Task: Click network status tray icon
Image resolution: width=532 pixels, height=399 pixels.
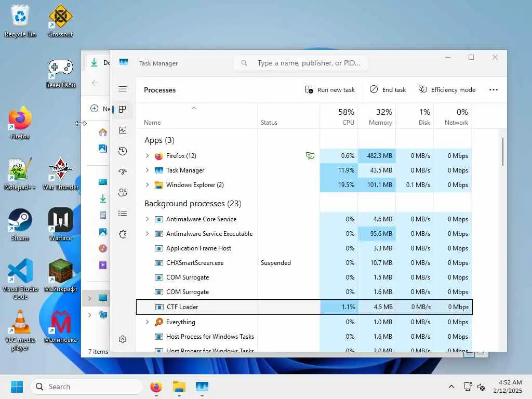Action: pos(468,387)
